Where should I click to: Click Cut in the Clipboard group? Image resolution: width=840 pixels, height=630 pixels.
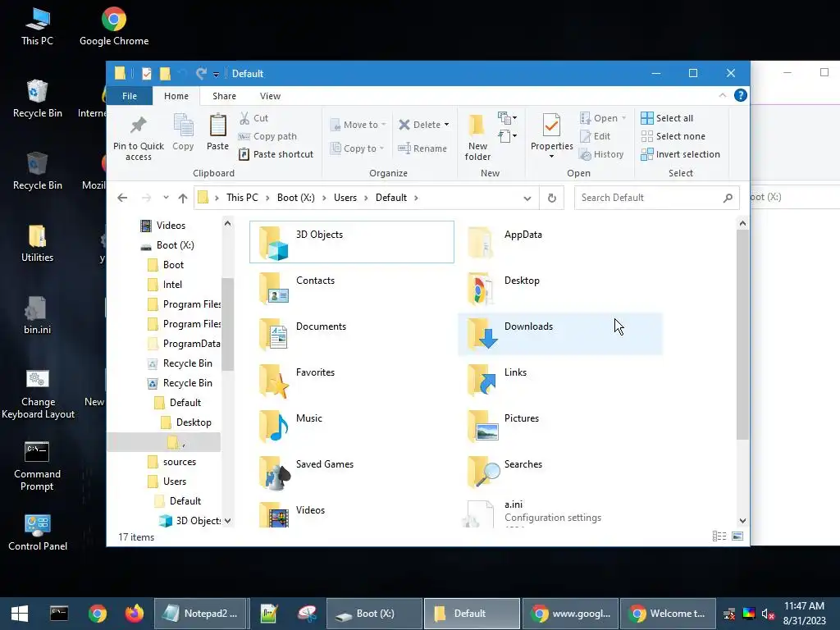click(x=254, y=118)
